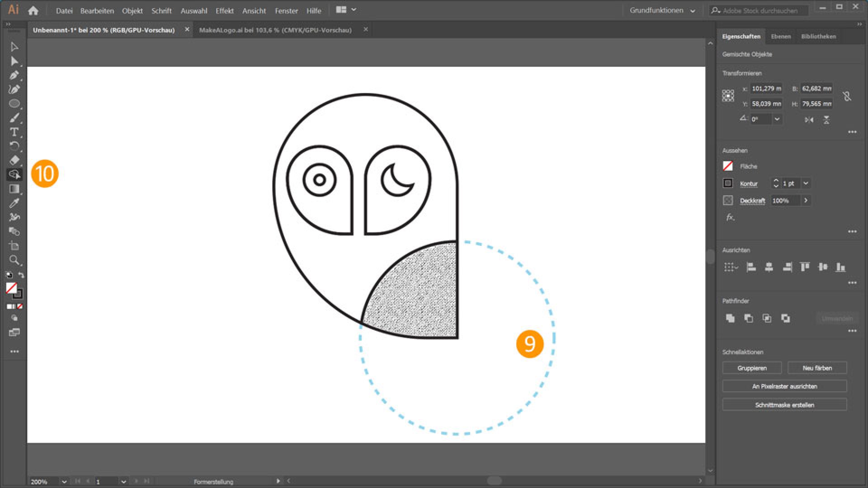Switch to the MakeALogo.ai document tab
Viewport: 868px width, 488px height.
click(275, 30)
